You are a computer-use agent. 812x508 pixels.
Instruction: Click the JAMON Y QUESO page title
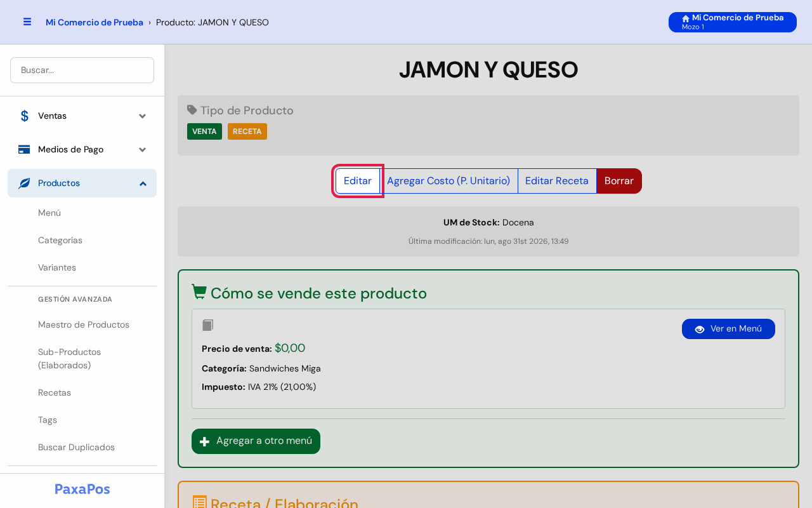pyautogui.click(x=488, y=70)
